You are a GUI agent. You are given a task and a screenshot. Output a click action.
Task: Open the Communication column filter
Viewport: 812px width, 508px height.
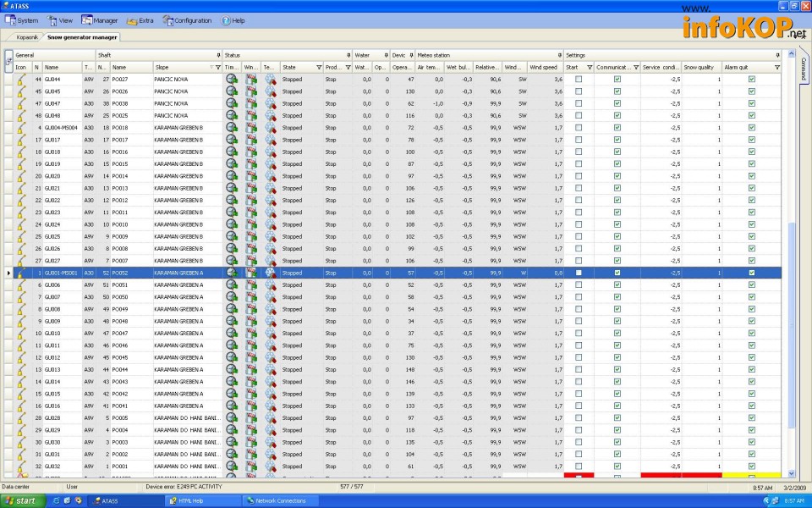coord(636,68)
